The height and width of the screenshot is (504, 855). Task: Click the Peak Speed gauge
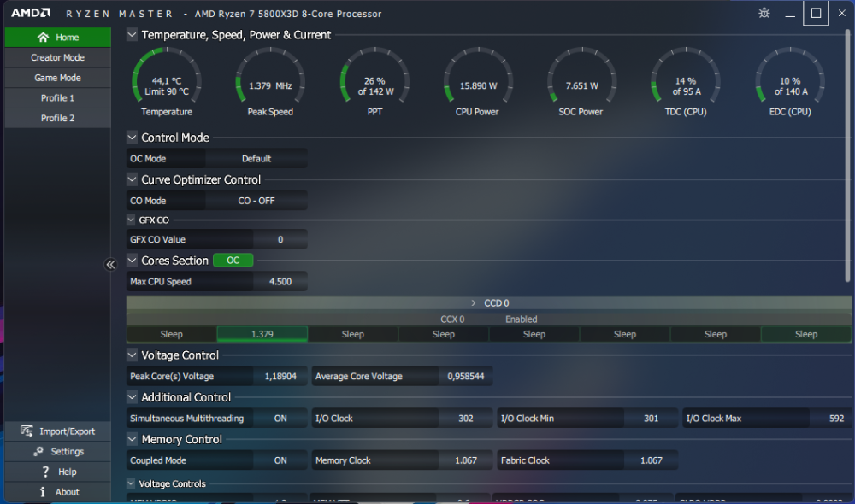pos(270,82)
